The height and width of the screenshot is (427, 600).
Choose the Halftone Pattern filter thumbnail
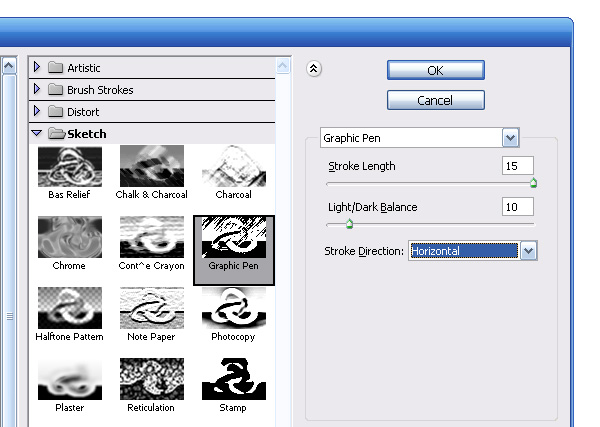tap(70, 308)
